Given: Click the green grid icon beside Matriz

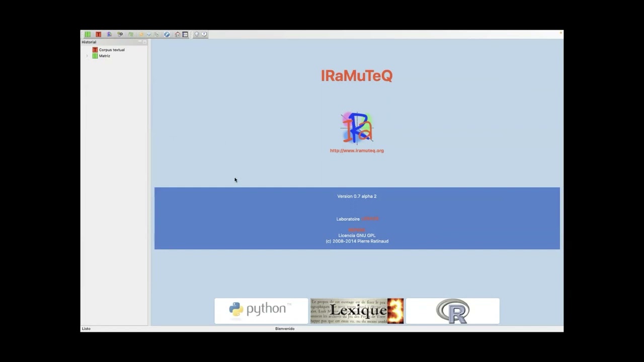Looking at the screenshot, I should pos(95,56).
